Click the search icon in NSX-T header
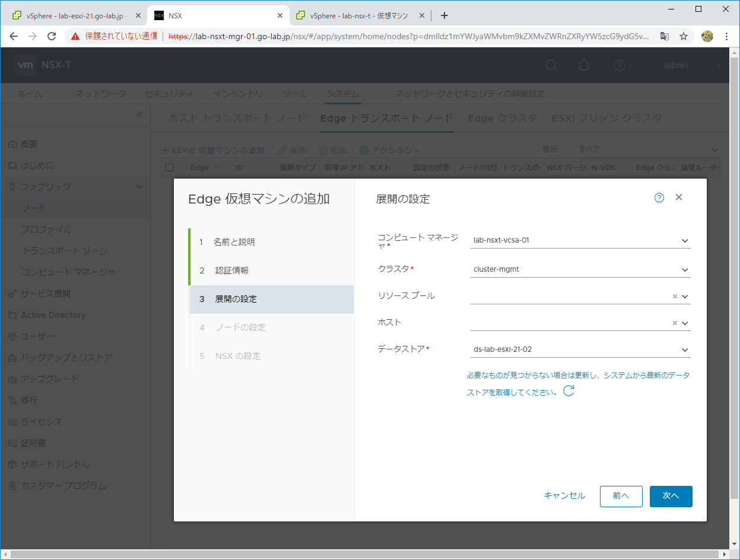 (x=552, y=65)
